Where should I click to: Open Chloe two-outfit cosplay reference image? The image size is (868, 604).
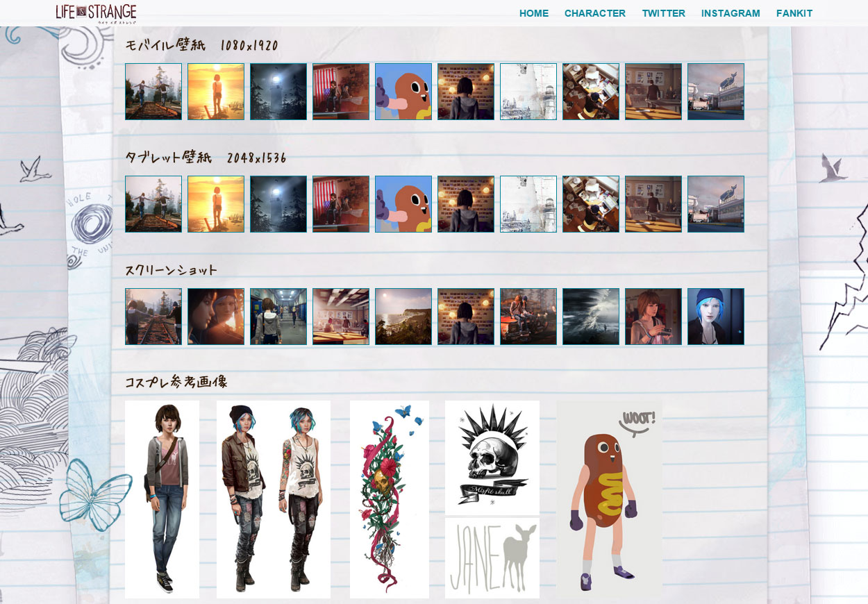[x=274, y=499]
